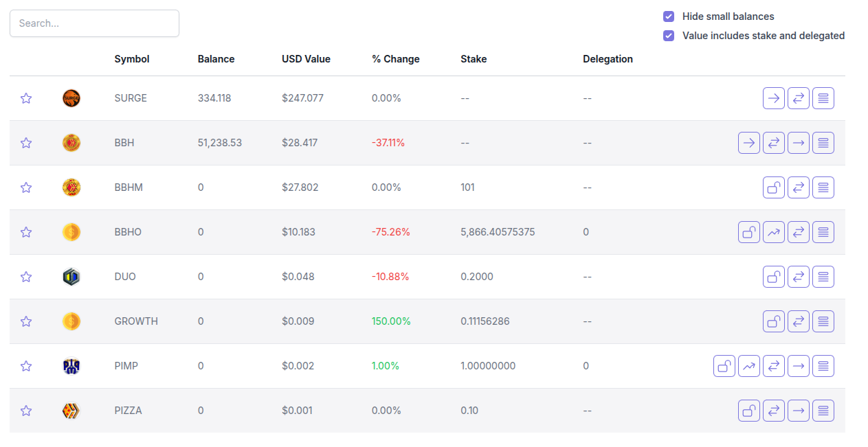Image resolution: width=868 pixels, height=447 pixels.
Task: Mark DUO as favorite using star
Action: tap(26, 277)
